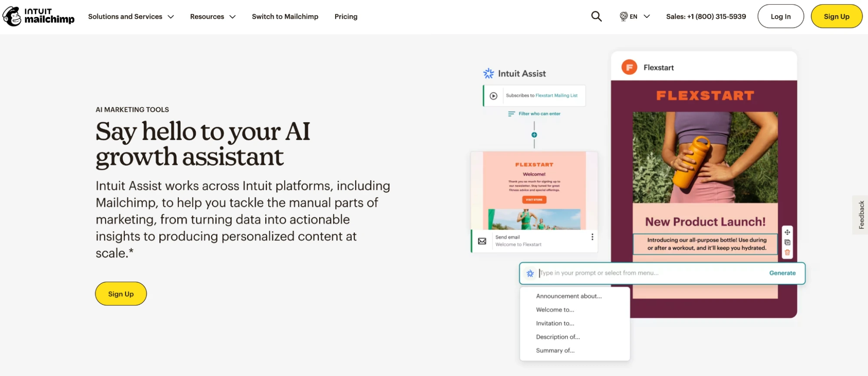Click the New Product Launch! heading

(705, 222)
